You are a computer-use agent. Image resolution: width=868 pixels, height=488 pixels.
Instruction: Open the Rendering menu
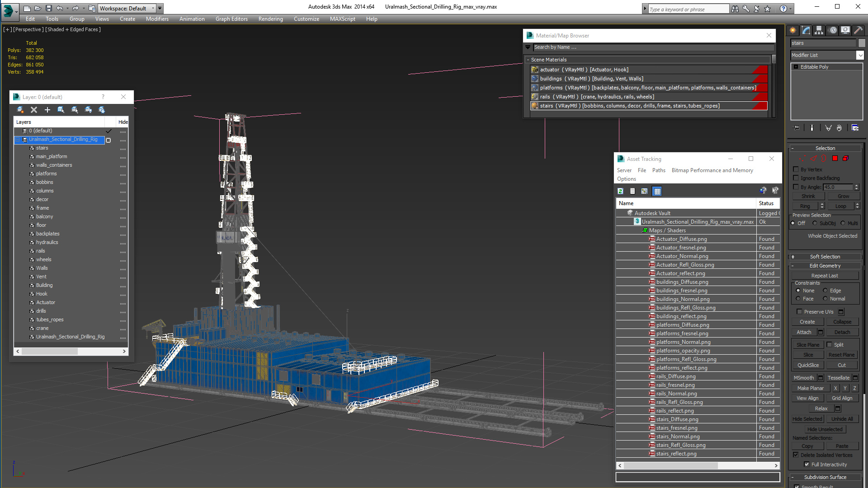tap(270, 19)
